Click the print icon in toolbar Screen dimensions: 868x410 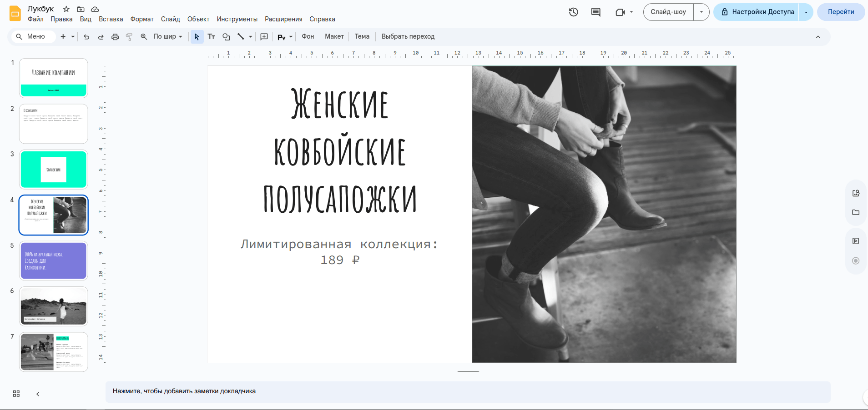click(x=115, y=37)
